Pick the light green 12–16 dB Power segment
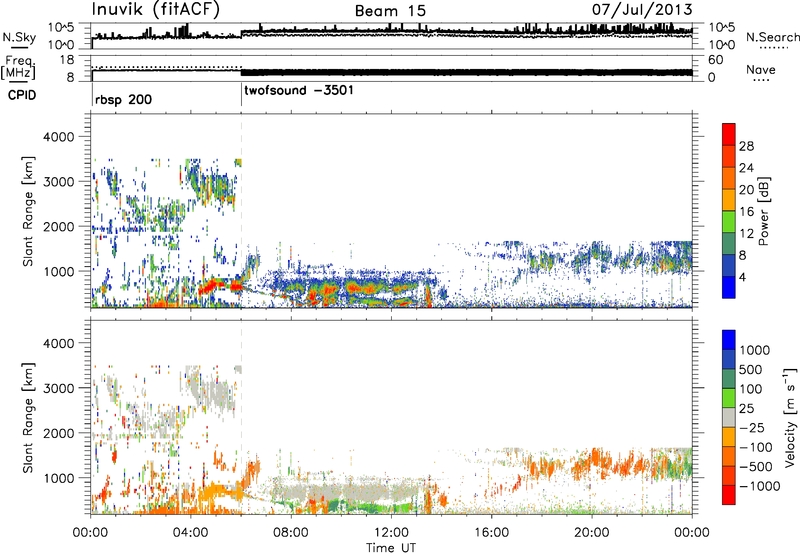Screen dimensions: 800x554 (729, 222)
